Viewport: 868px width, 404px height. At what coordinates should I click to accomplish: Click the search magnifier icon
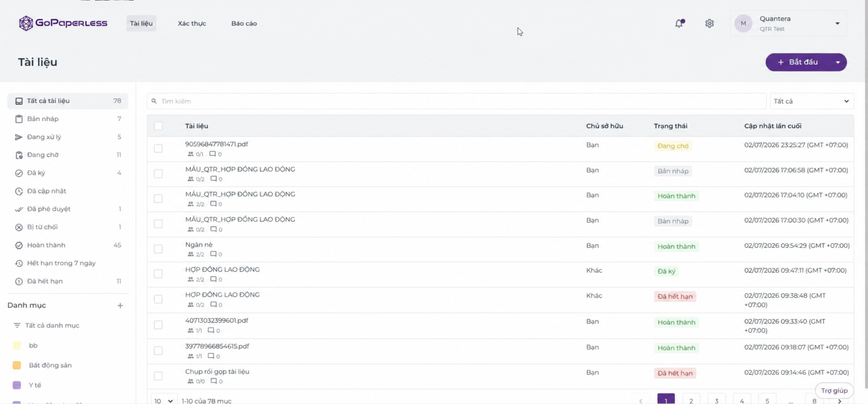[154, 101]
